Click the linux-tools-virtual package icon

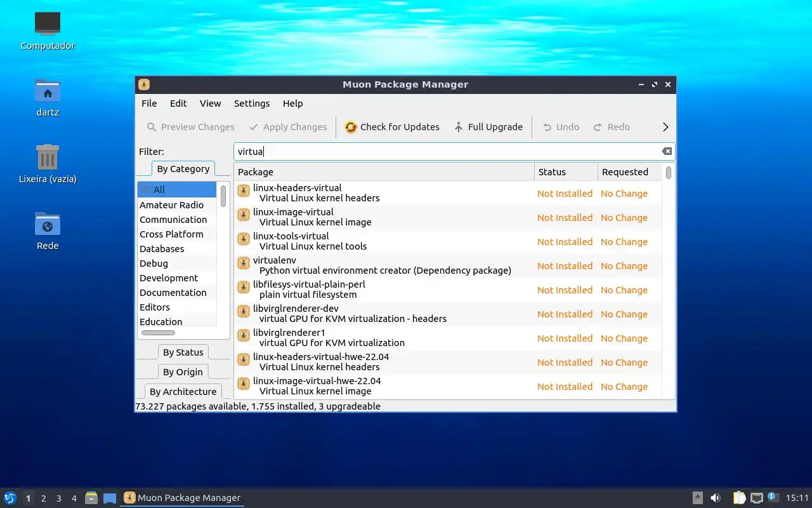(x=244, y=239)
